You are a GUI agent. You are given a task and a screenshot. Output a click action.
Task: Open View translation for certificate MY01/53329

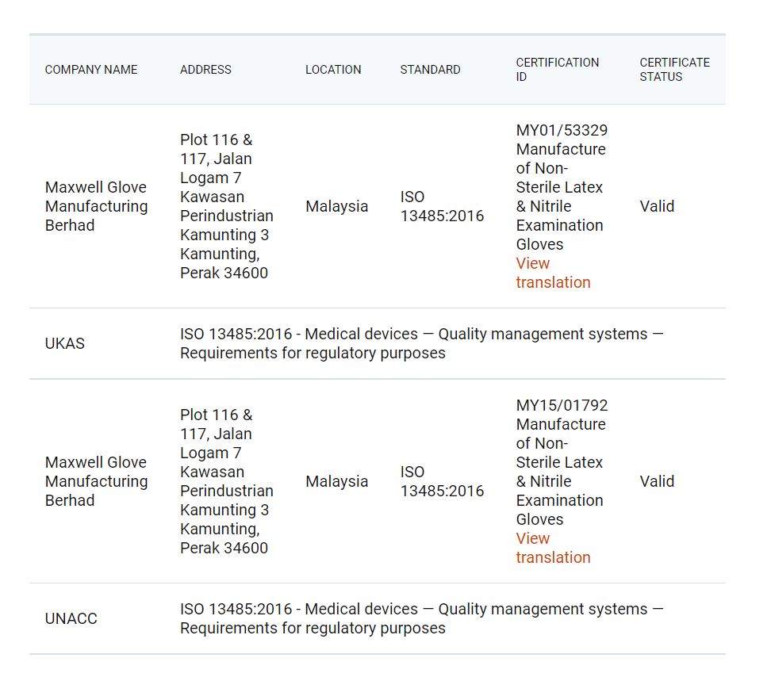tap(553, 273)
